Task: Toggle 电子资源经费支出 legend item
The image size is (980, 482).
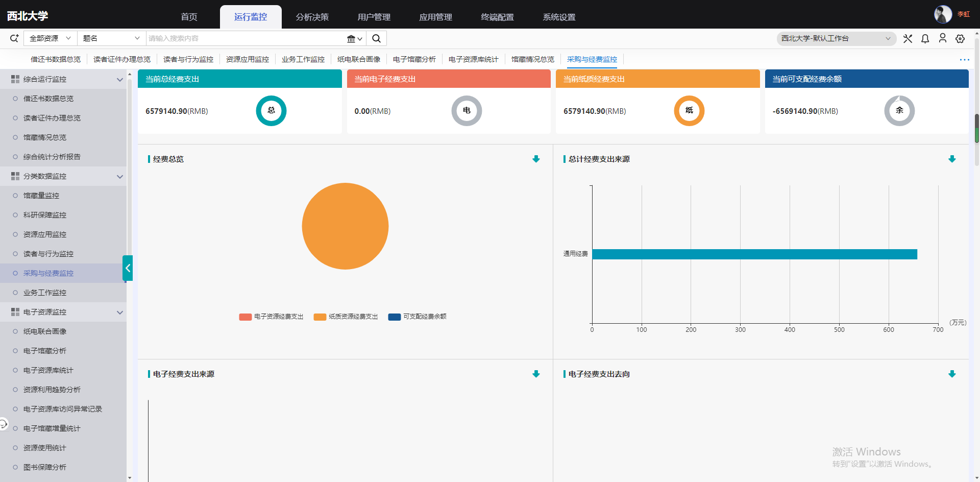Action: click(271, 317)
